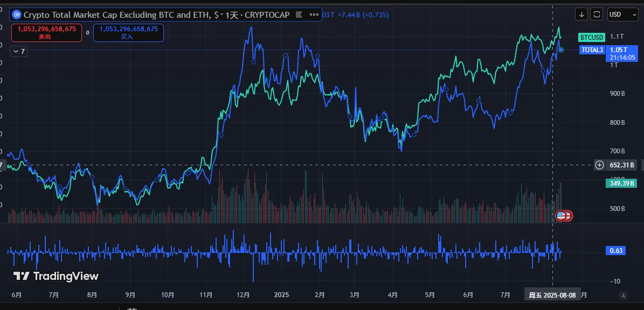
Task: Click the down-arrow button near USD
Action: [581, 15]
